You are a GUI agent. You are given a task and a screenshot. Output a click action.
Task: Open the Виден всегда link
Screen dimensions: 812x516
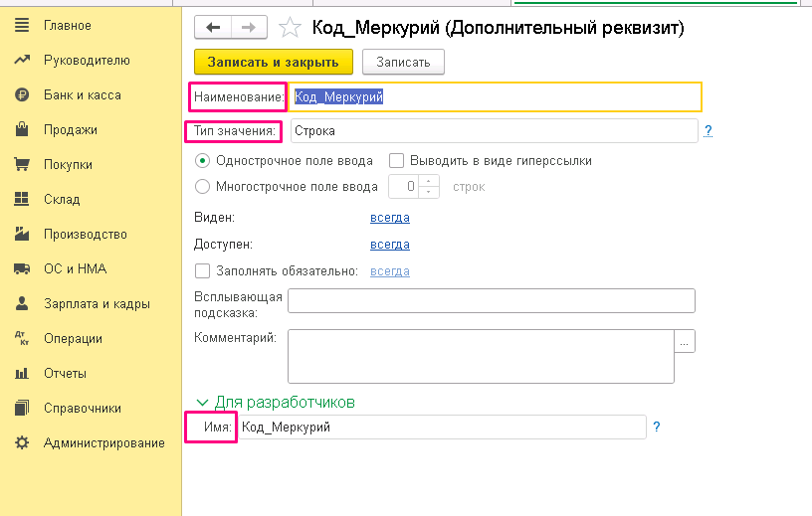[x=390, y=218]
